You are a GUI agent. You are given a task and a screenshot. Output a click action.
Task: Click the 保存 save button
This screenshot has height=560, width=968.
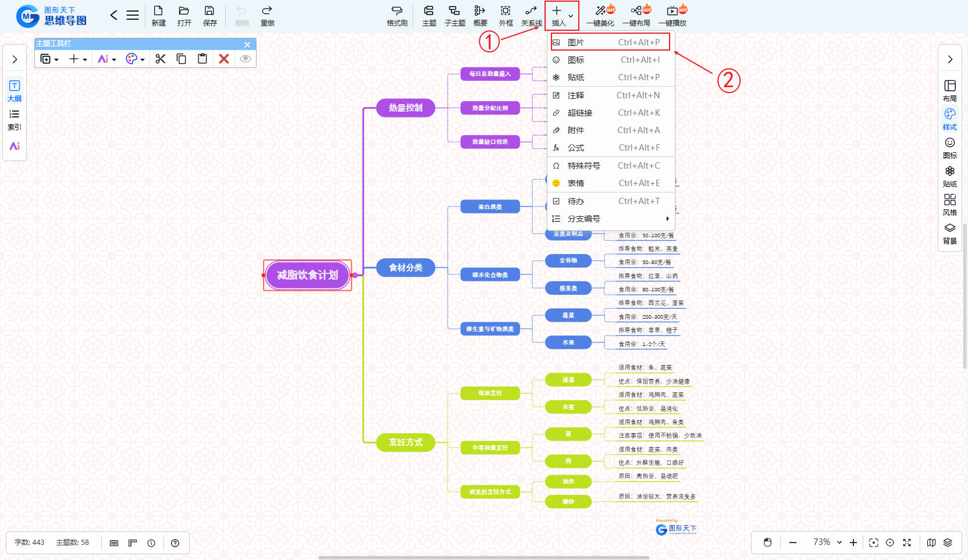[x=209, y=16]
